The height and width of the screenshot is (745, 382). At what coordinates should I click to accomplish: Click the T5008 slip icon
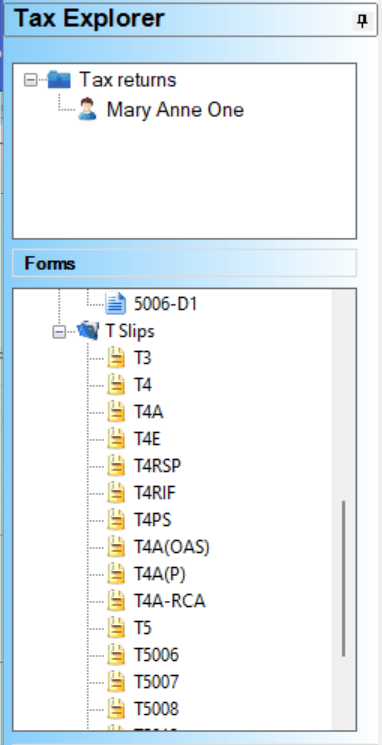click(116, 709)
